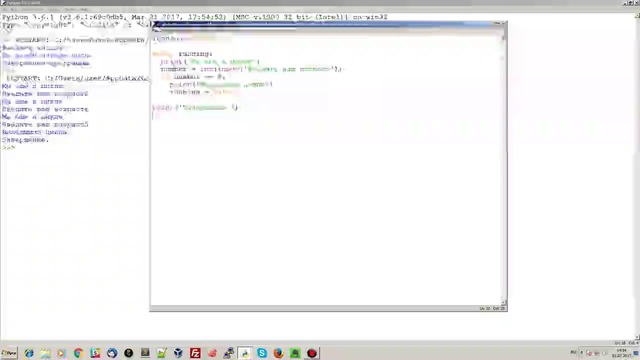
Task: Launch Google Chrome from the taskbar
Action: tap(78, 353)
